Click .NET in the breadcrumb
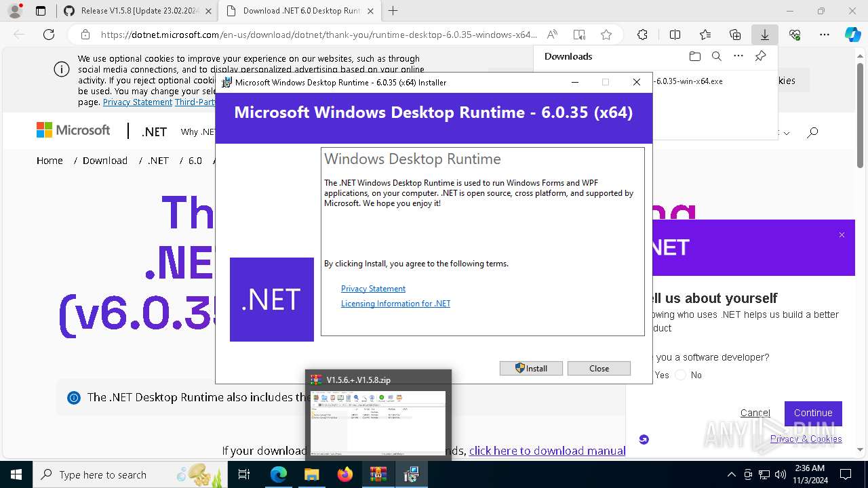This screenshot has width=868, height=488. [x=158, y=161]
